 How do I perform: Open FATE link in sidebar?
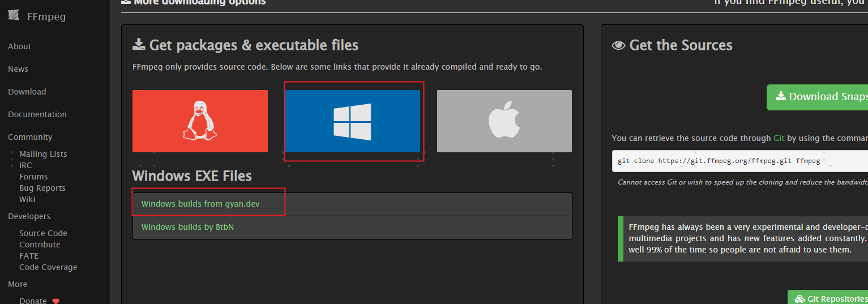point(29,256)
